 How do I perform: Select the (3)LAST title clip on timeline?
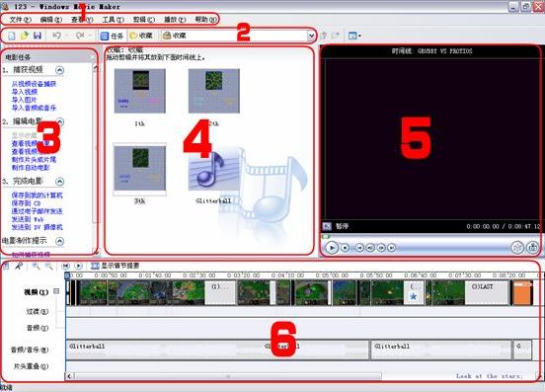click(487, 292)
